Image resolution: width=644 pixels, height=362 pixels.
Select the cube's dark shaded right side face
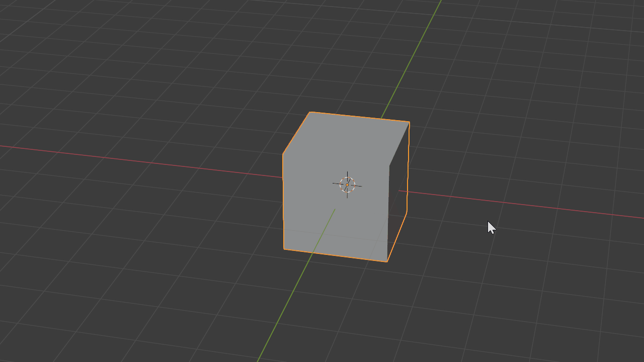[x=397, y=201]
